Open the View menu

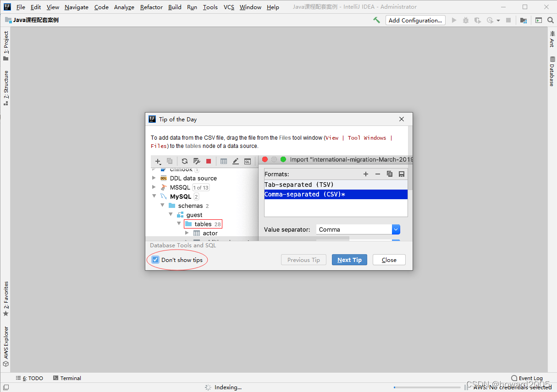[x=53, y=7]
